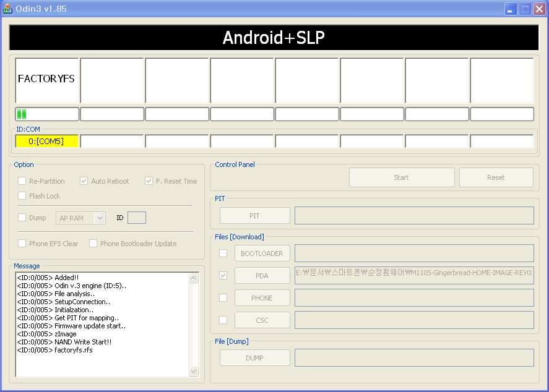Screen dimensions: 549x392
Task: Click the yellow 0:[COM5] port field
Action: coord(47,142)
